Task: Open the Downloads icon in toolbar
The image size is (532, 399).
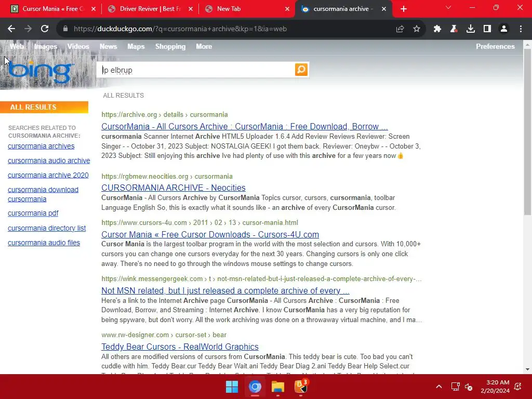Action: click(471, 29)
